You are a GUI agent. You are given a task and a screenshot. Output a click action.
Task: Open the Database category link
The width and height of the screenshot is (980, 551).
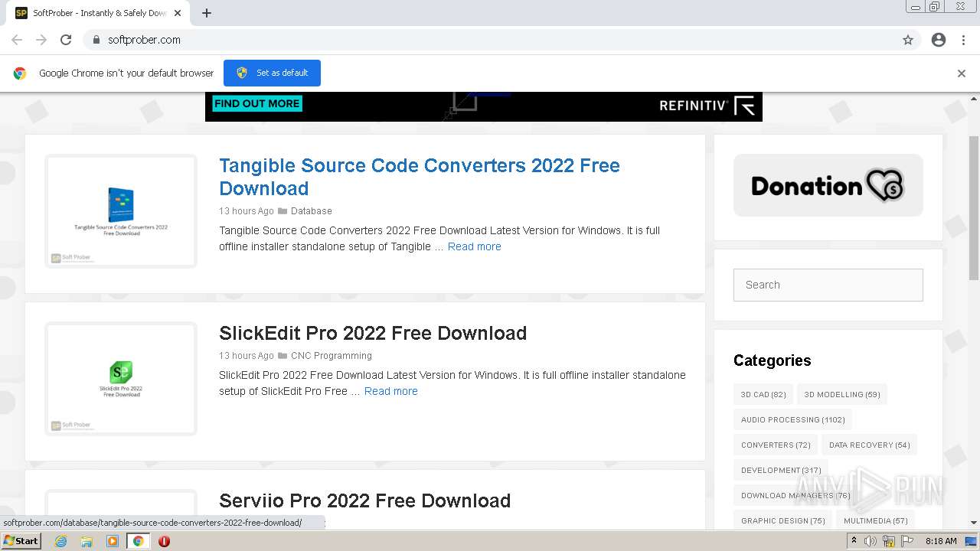pyautogui.click(x=311, y=210)
